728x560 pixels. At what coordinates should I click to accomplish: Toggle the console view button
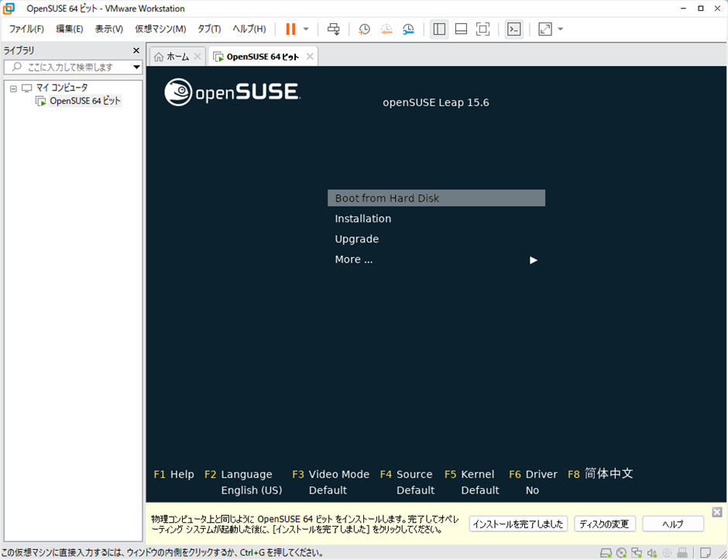pos(513,29)
